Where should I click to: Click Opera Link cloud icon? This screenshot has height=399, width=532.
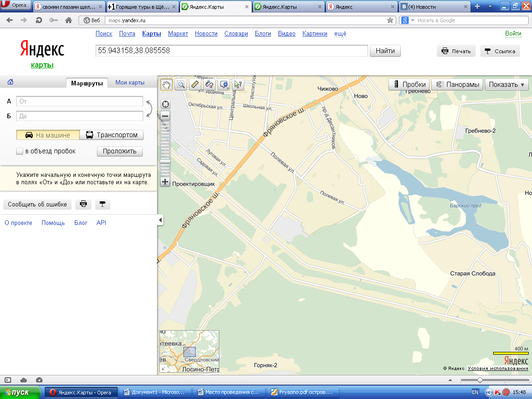(24, 381)
